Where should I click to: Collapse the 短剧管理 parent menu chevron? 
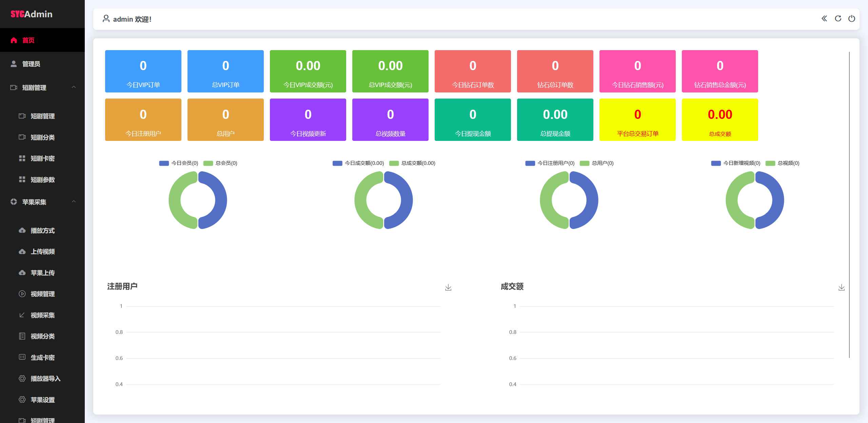[74, 87]
